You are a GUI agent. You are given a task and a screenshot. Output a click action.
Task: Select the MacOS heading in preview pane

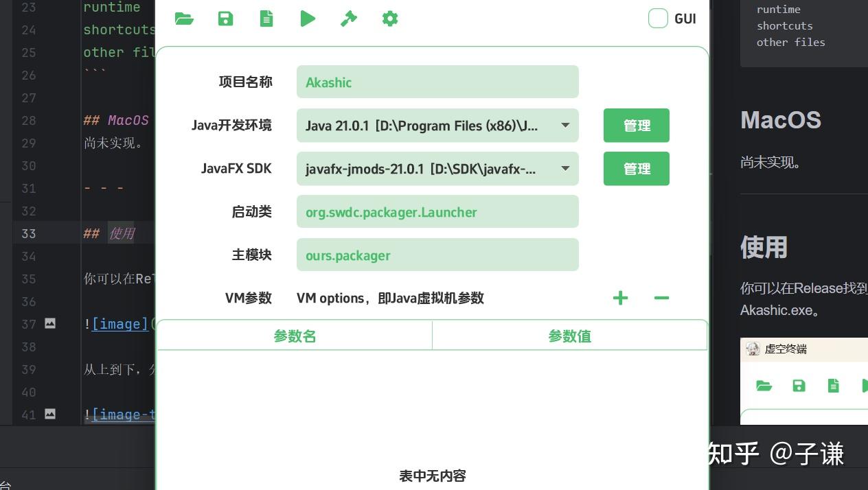click(781, 120)
